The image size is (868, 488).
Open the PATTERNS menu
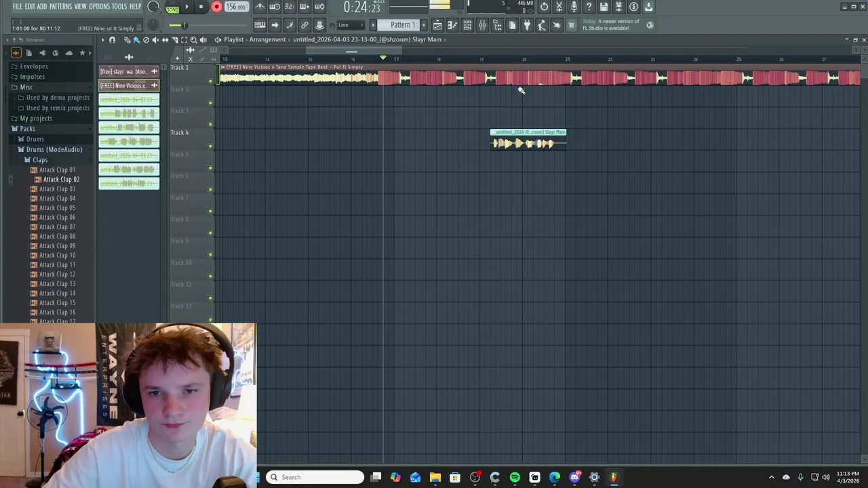click(60, 7)
